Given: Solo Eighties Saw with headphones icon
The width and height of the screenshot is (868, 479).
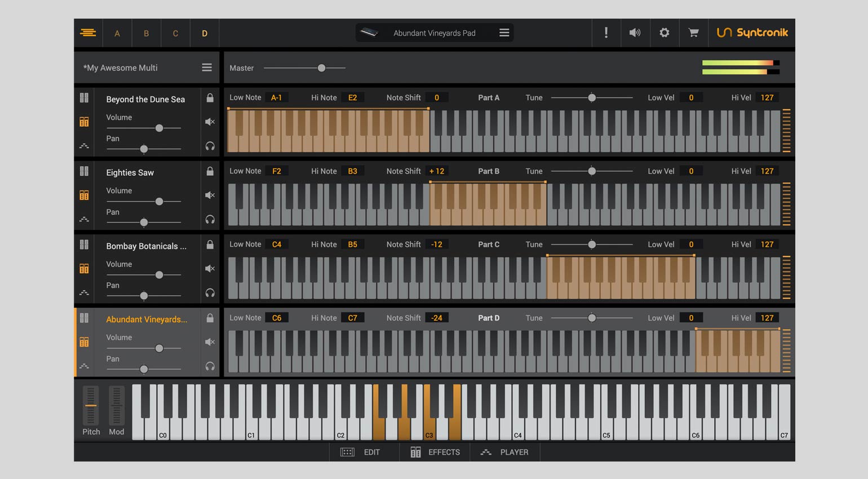Looking at the screenshot, I should click(210, 219).
